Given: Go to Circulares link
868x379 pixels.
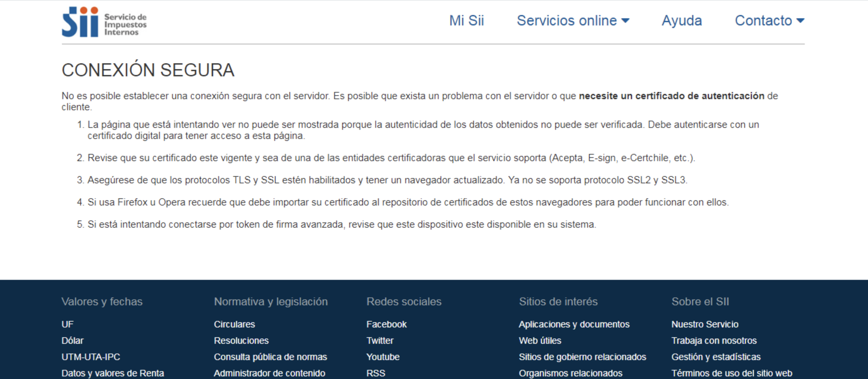Looking at the screenshot, I should [x=234, y=324].
